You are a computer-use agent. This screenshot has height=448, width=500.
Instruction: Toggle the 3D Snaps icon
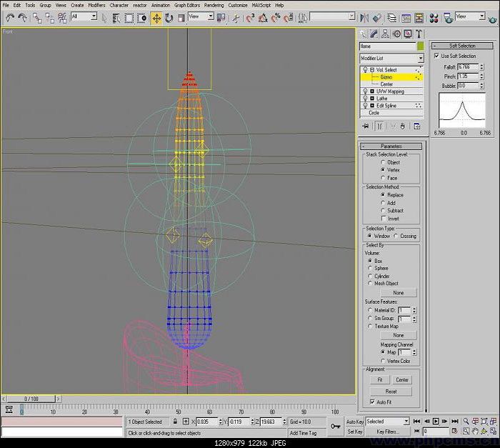point(250,18)
